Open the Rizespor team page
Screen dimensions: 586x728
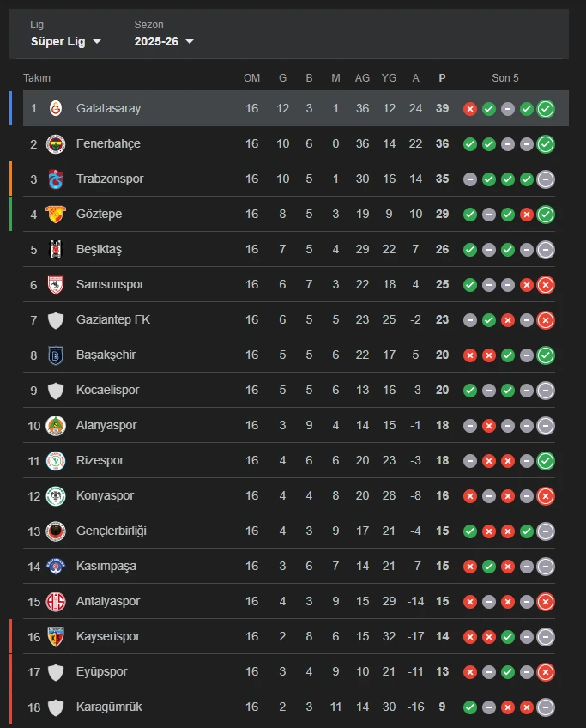point(100,460)
